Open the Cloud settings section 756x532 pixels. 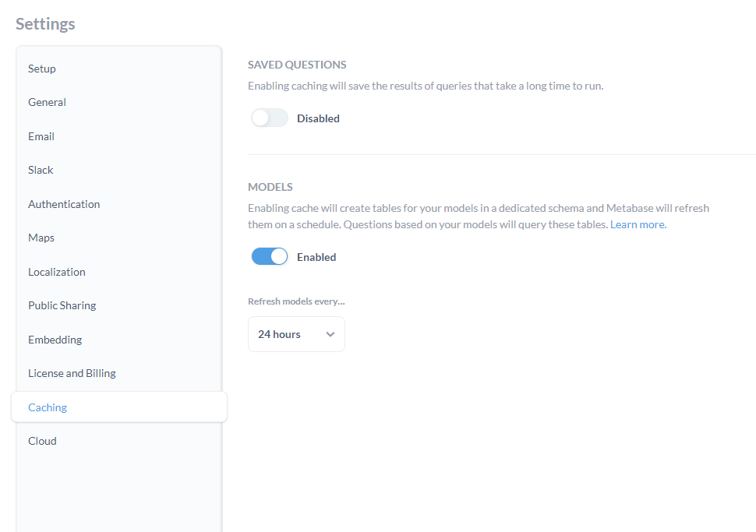42,441
